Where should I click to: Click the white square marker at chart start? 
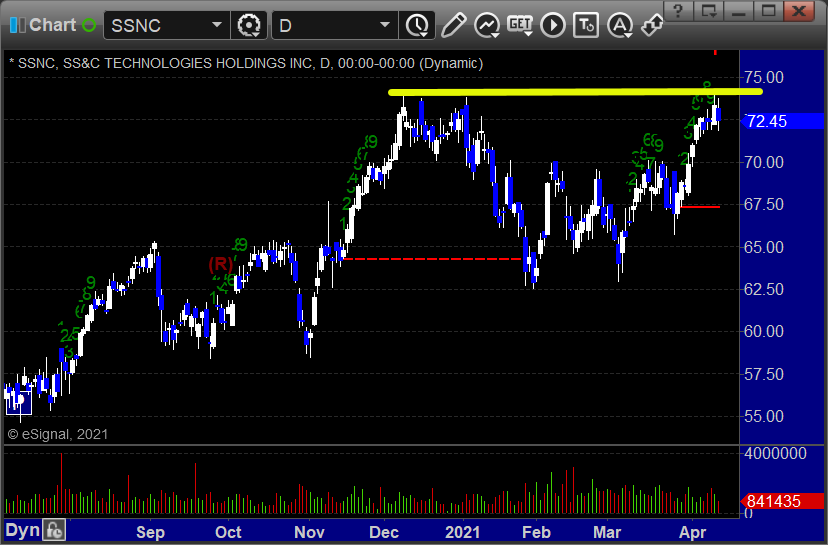18,402
